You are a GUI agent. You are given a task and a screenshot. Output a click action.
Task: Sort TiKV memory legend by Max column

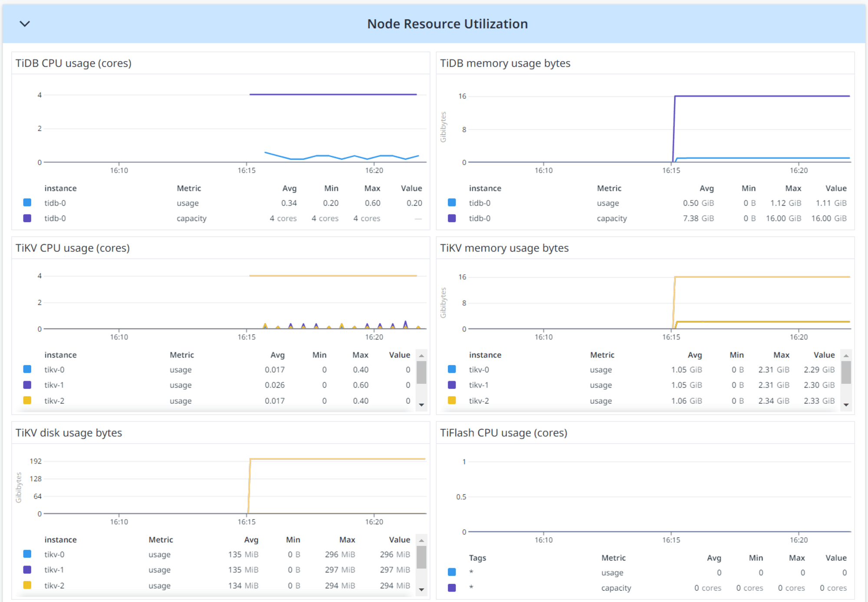781,355
